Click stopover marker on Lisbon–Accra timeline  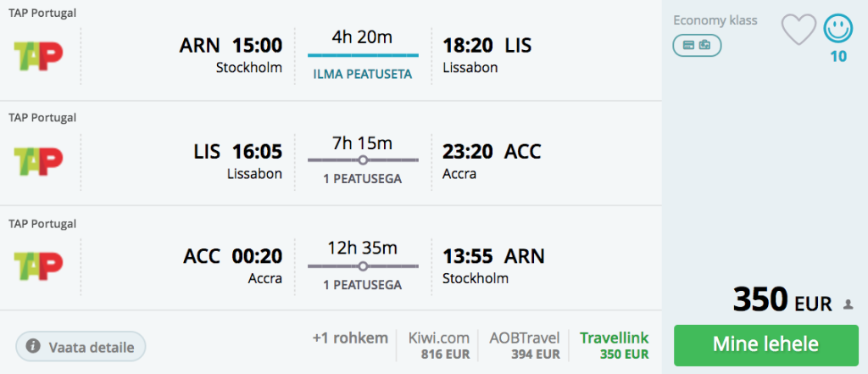[363, 160]
